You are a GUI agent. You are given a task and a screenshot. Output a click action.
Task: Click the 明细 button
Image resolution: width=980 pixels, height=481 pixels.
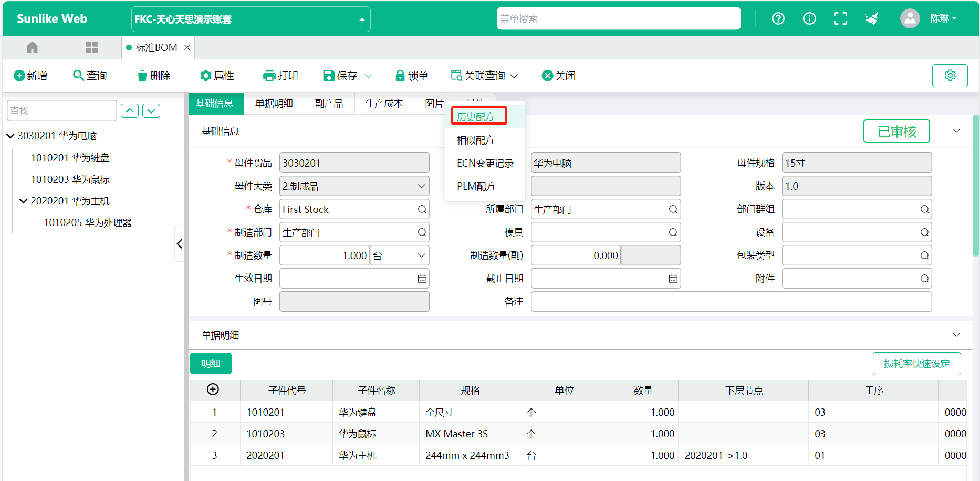211,363
